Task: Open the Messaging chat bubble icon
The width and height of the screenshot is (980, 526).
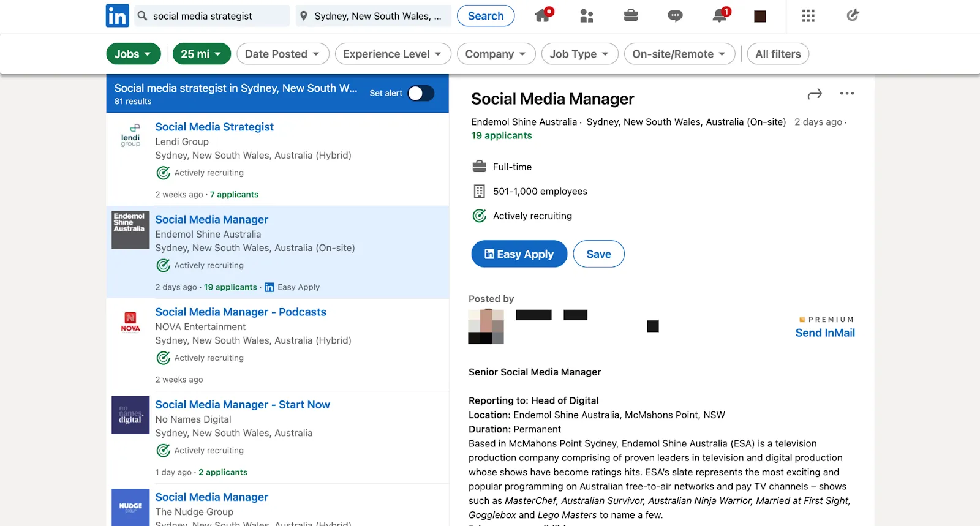Action: tap(675, 16)
